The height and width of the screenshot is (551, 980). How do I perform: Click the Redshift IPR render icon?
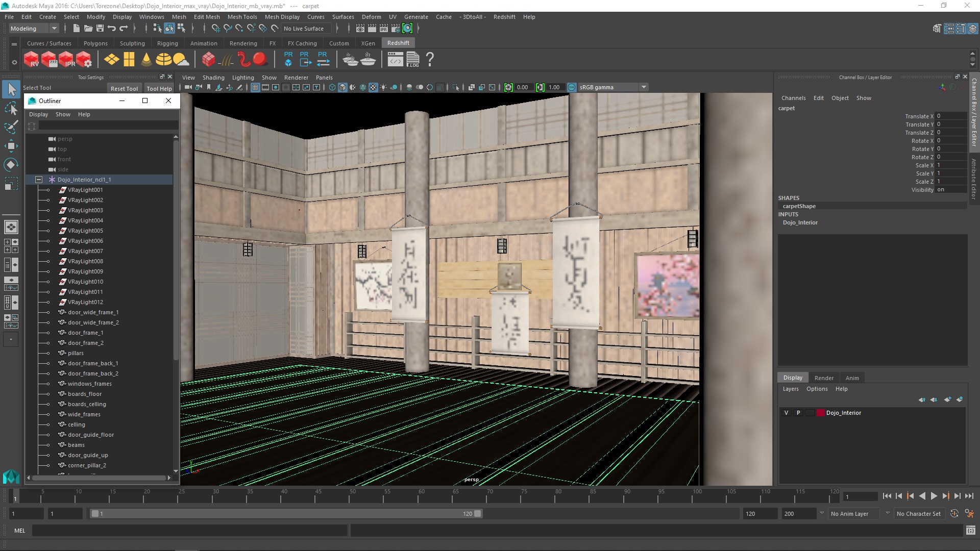click(67, 59)
